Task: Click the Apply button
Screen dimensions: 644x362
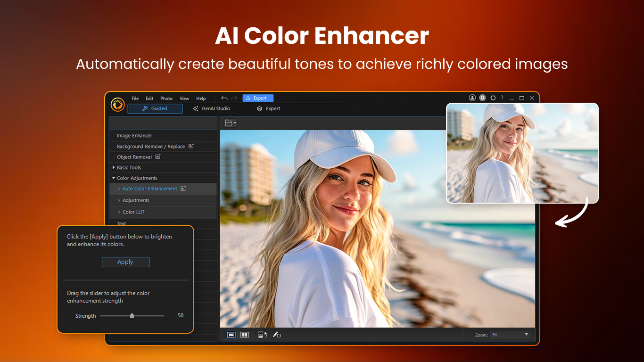Action: 125,262
